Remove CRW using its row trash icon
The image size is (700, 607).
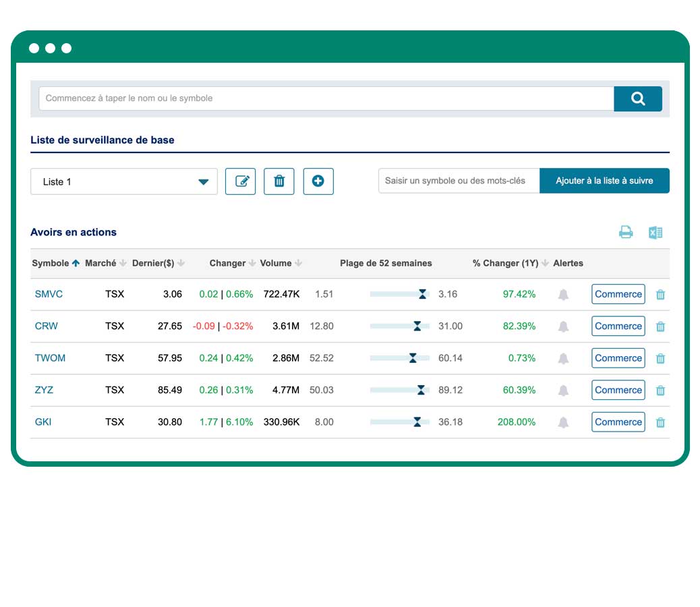tap(660, 326)
